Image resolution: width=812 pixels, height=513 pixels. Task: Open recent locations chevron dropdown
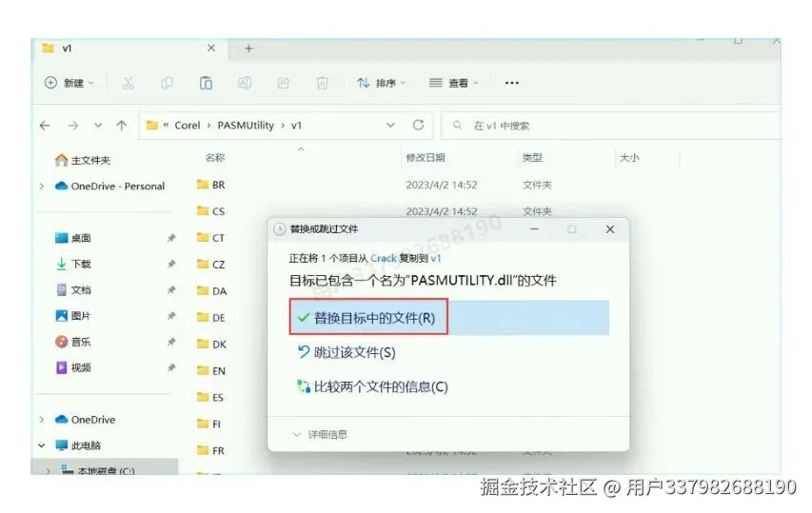click(x=98, y=126)
